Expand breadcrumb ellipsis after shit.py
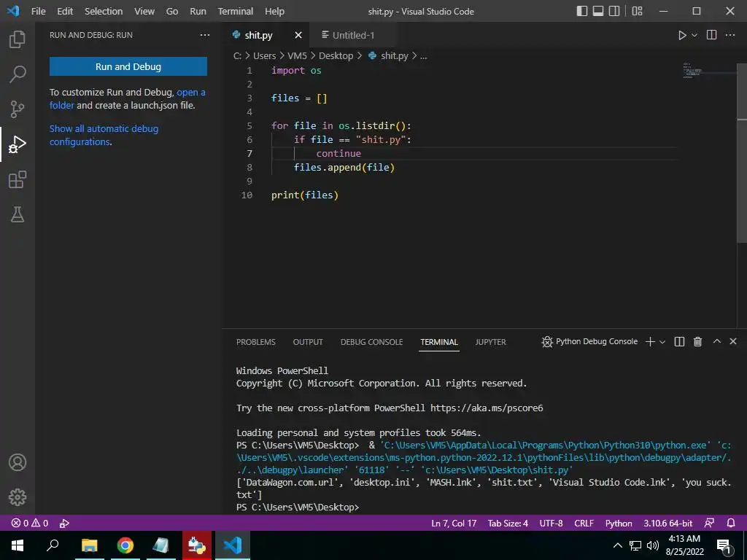Screen dimensions: 747x560 click(424, 55)
